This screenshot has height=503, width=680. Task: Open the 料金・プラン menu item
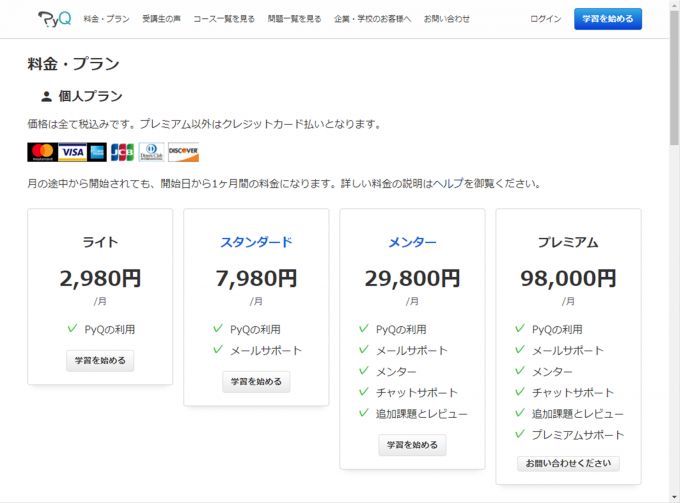pyautogui.click(x=107, y=19)
